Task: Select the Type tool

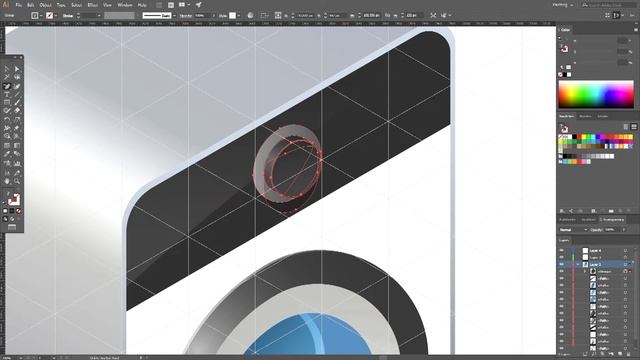Action: [x=7, y=94]
